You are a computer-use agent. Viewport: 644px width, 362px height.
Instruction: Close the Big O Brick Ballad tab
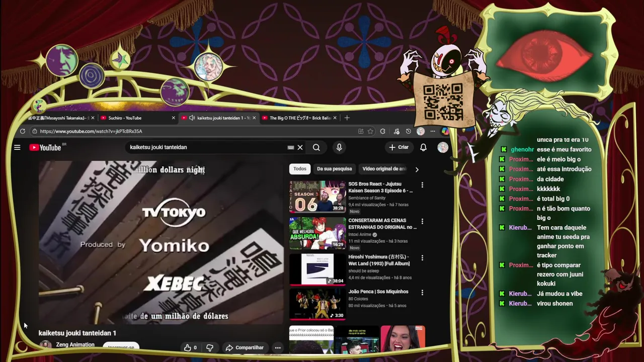click(335, 118)
